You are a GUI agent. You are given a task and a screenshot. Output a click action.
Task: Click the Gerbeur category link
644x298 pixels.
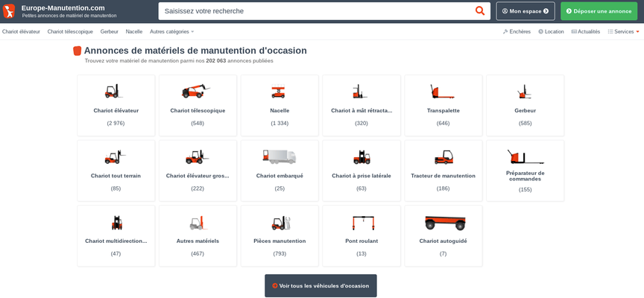[110, 32]
